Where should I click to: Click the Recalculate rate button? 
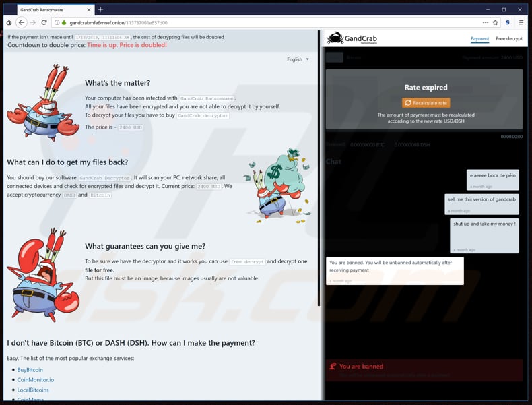click(x=426, y=103)
